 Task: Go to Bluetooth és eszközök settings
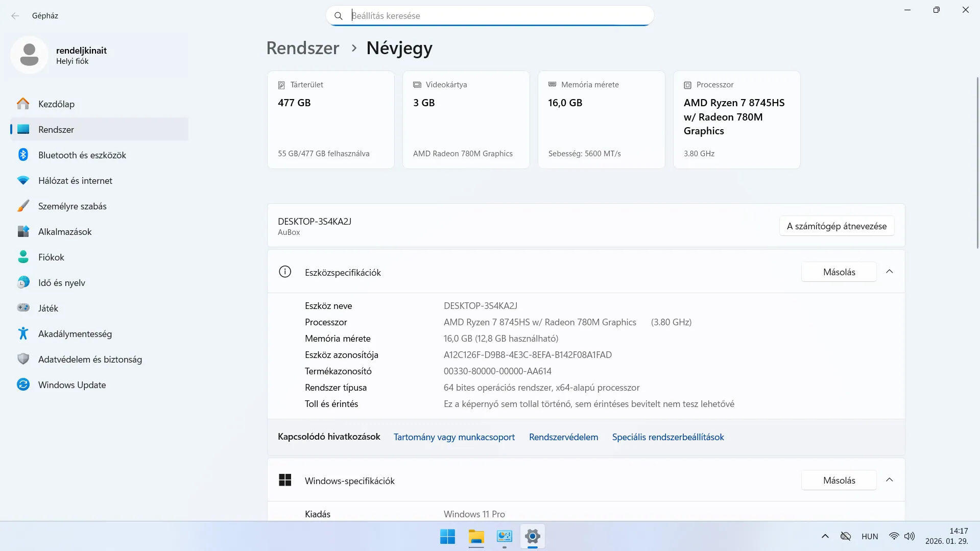point(99,155)
